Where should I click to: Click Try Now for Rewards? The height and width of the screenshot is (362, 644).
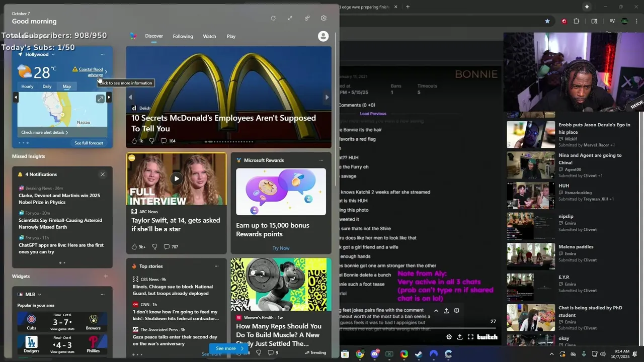click(x=281, y=248)
